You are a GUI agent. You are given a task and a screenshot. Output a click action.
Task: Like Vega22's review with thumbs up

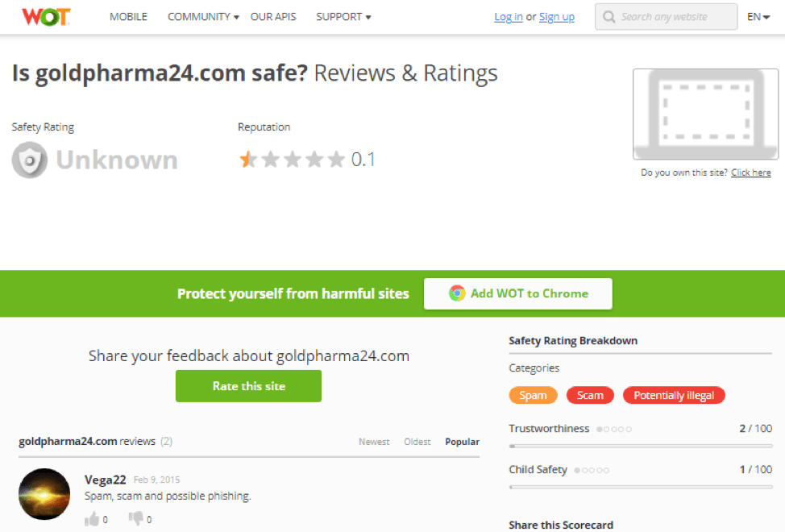[x=92, y=519]
